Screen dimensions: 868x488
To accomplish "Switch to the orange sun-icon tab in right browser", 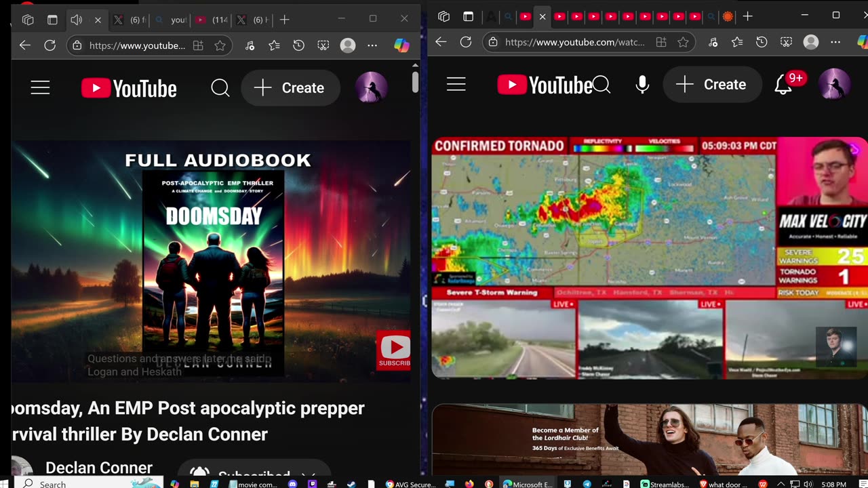I will tap(728, 16).
